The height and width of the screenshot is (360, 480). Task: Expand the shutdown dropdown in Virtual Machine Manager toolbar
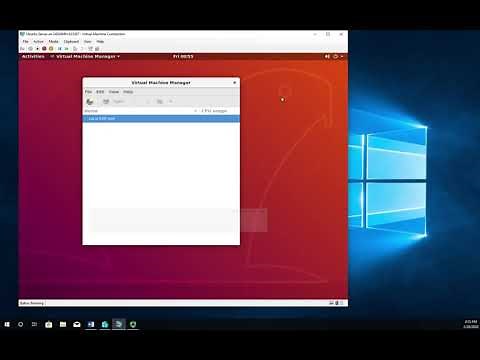(171, 102)
